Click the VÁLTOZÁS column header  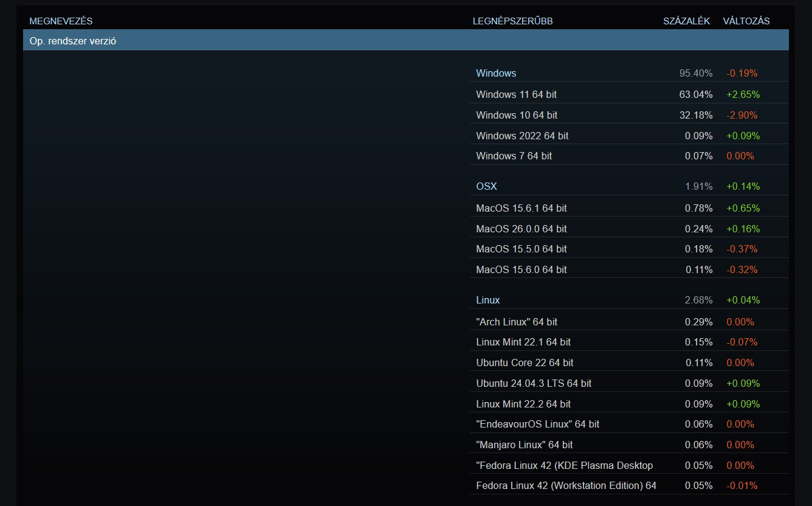746,21
